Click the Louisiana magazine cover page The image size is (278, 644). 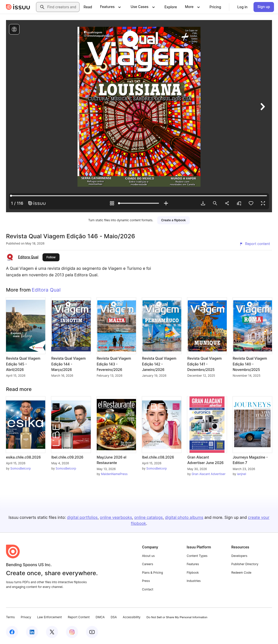[x=139, y=107]
